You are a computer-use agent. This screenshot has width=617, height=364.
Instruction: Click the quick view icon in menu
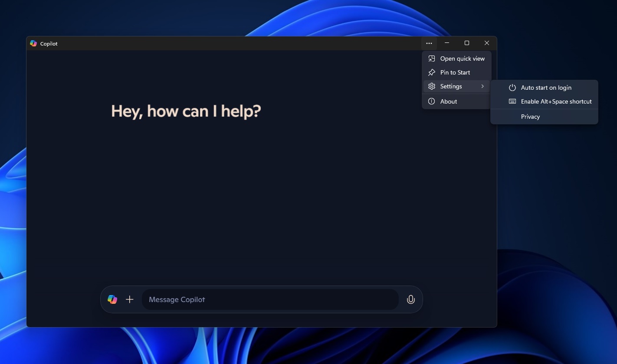pyautogui.click(x=431, y=58)
